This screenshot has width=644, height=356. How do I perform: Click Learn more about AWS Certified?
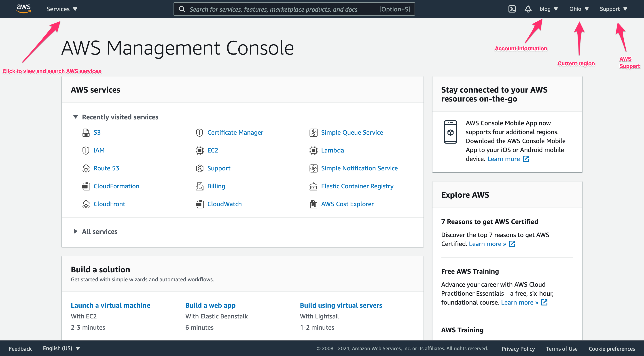[487, 244]
